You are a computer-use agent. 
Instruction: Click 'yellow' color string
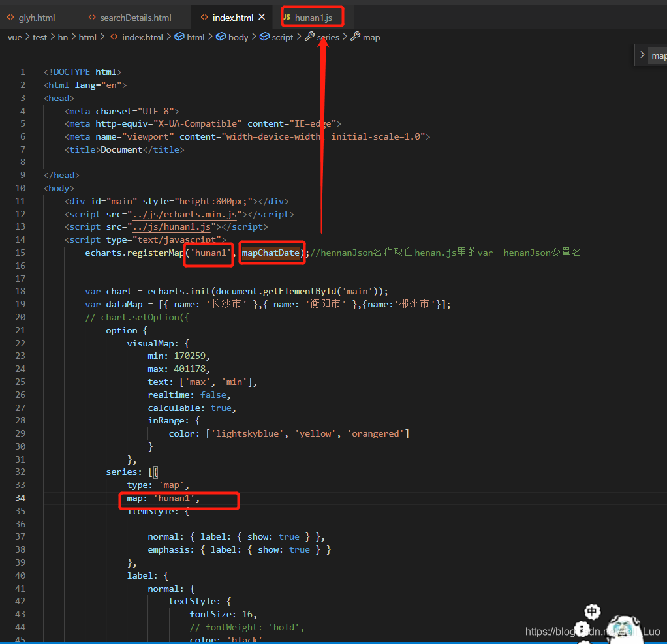point(315,433)
